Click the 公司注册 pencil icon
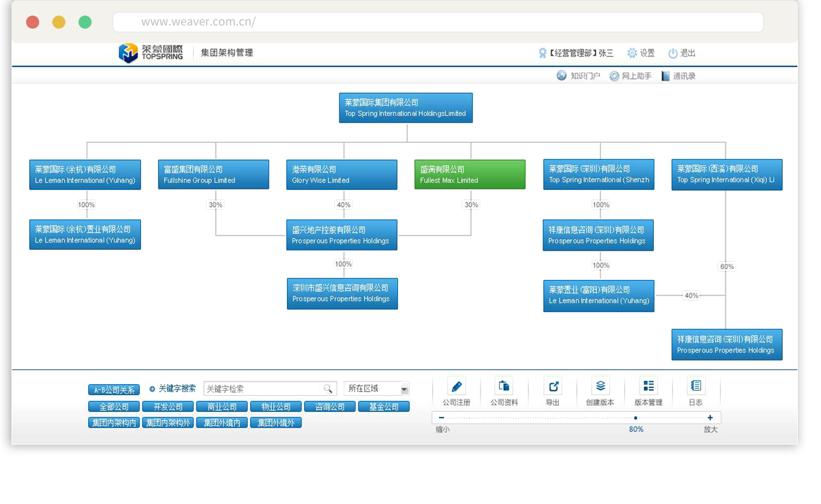This screenshot has width=821, height=504. [456, 386]
